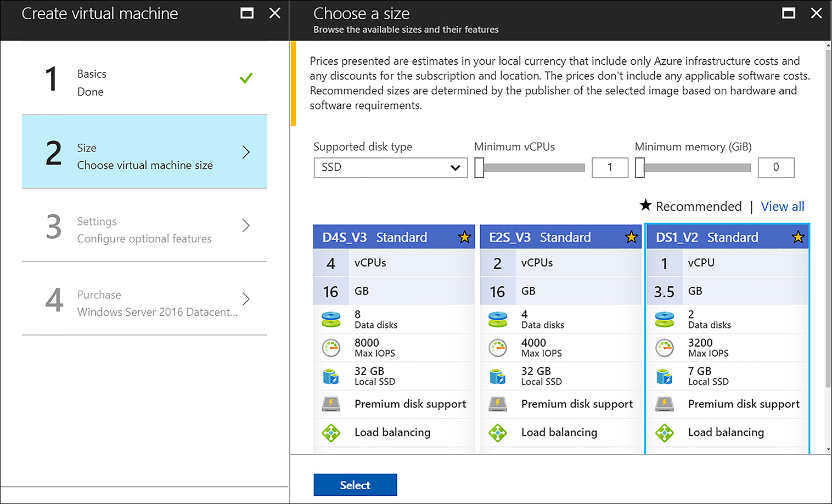Image resolution: width=832 pixels, height=504 pixels.
Task: Click the 1 vCPU row in DS1_V2
Action: (x=727, y=263)
